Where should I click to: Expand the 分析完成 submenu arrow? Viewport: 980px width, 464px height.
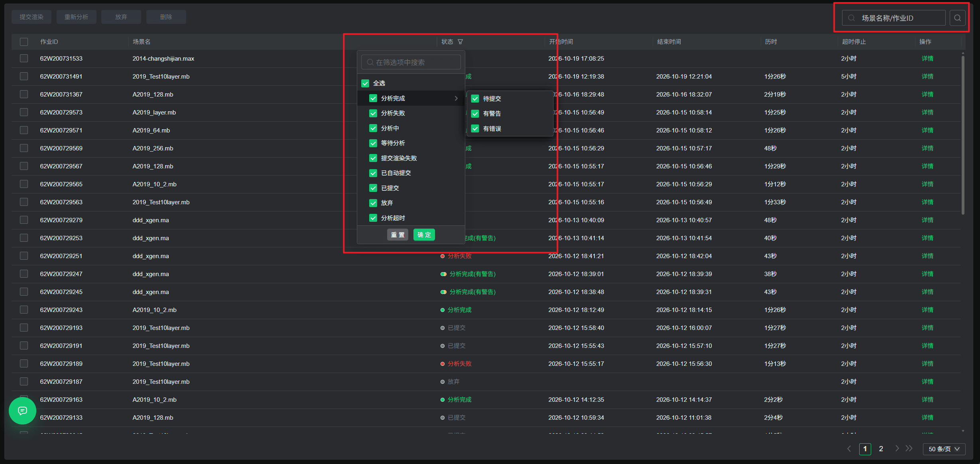click(x=456, y=98)
